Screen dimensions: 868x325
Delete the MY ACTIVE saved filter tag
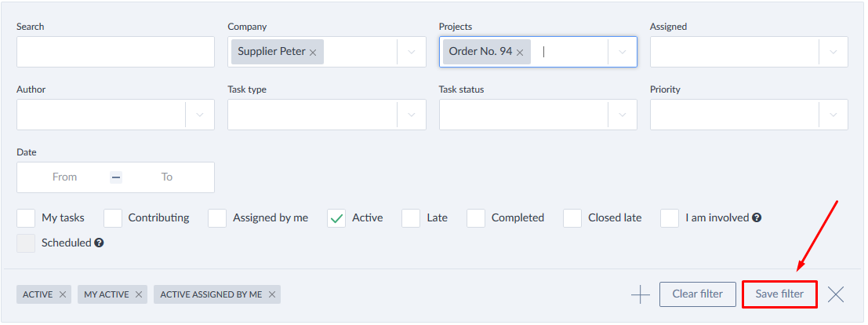pos(139,294)
